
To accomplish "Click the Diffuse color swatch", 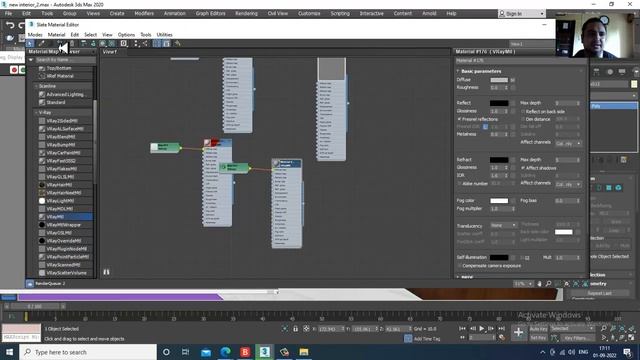I will coord(499,80).
